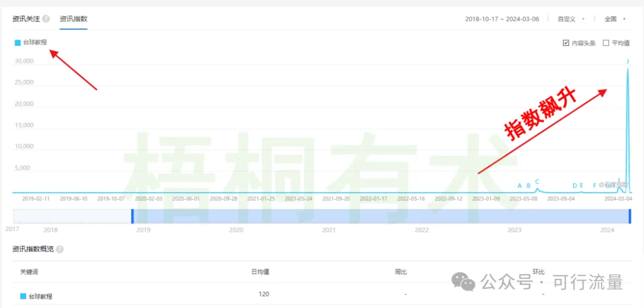Viewport: 644px width, 308px height.
Task: Grab the left range slider handle
Action: point(132,216)
